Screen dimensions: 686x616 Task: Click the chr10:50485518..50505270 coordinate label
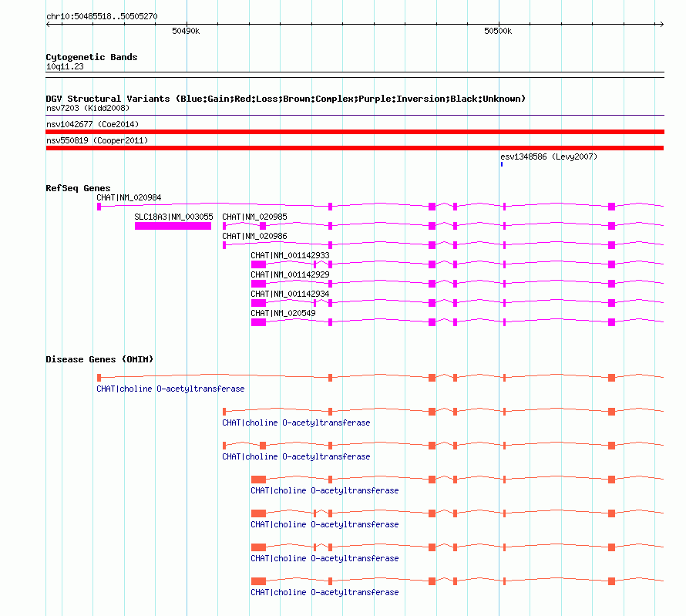pyautogui.click(x=102, y=16)
